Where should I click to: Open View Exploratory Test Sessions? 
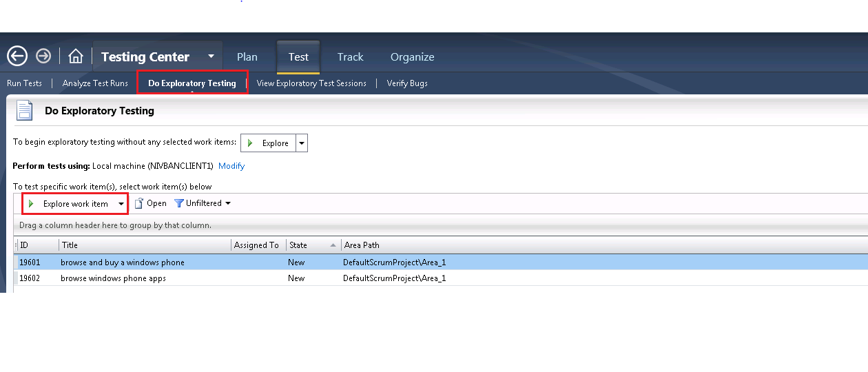[311, 83]
